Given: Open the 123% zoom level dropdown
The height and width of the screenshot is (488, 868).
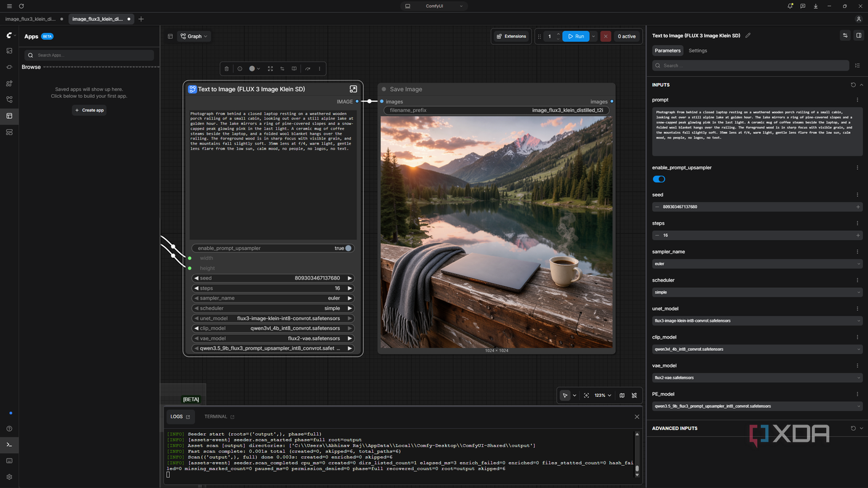Looking at the screenshot, I should coord(603,396).
